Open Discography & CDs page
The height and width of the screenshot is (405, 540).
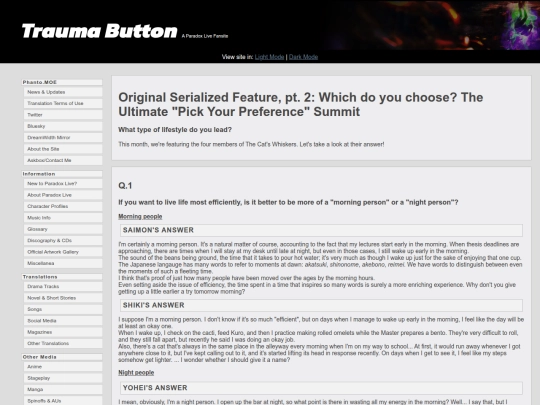(x=63, y=240)
